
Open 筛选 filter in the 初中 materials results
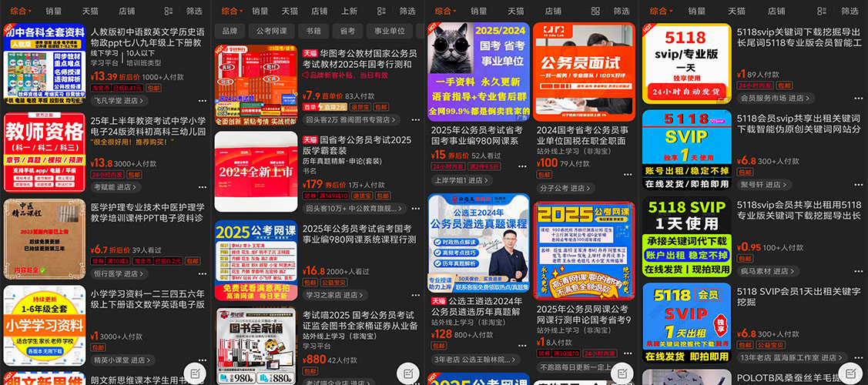[194, 11]
